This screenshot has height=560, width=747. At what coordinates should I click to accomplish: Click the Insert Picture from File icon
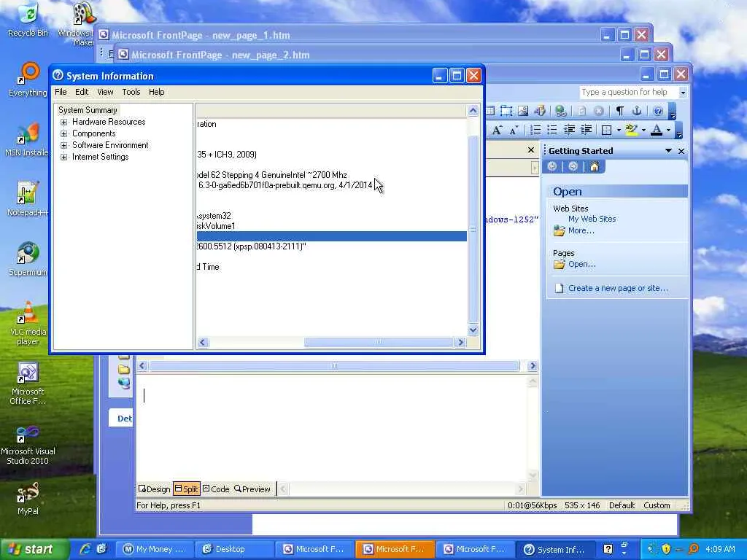click(523, 111)
